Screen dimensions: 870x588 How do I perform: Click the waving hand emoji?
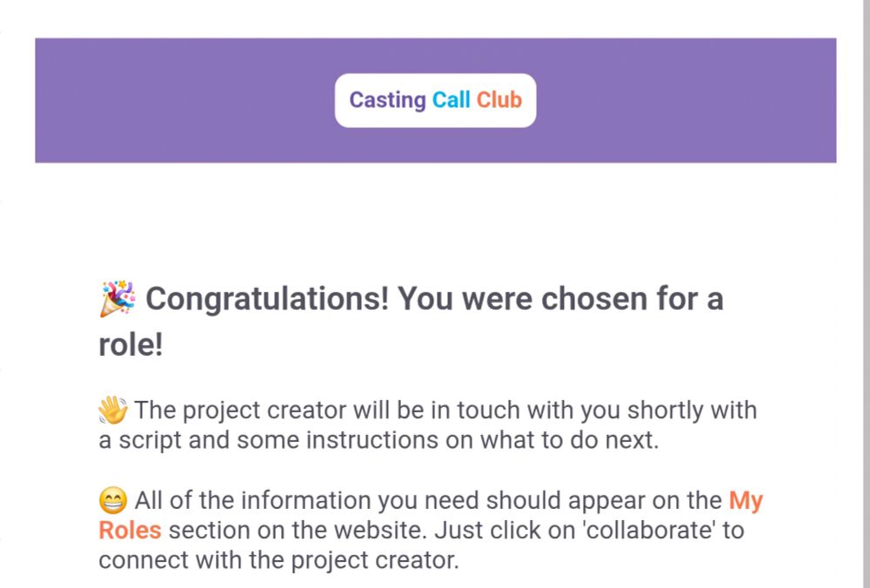click(x=113, y=410)
